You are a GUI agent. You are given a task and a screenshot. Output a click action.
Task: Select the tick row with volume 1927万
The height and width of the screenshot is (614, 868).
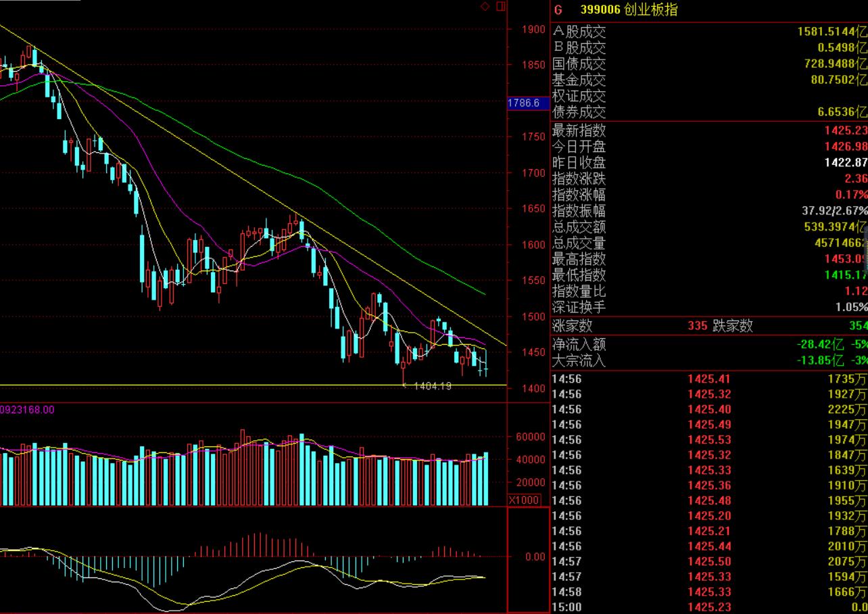710,394
